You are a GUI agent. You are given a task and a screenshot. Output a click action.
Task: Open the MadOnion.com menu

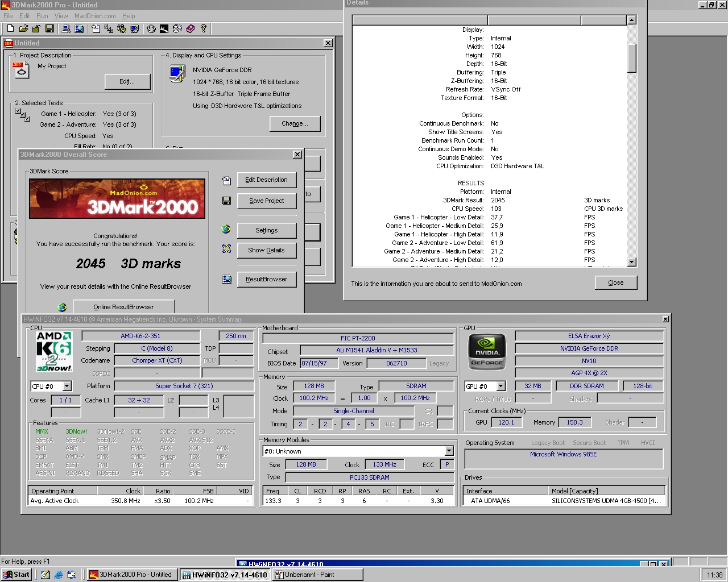pyautogui.click(x=95, y=16)
